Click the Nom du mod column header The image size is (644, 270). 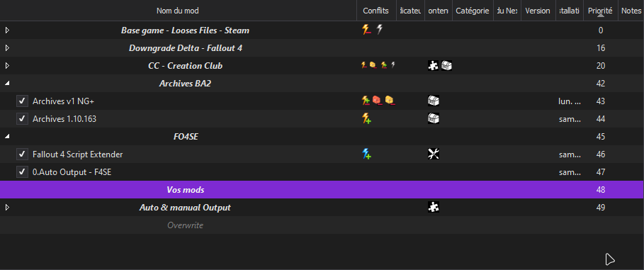click(177, 11)
